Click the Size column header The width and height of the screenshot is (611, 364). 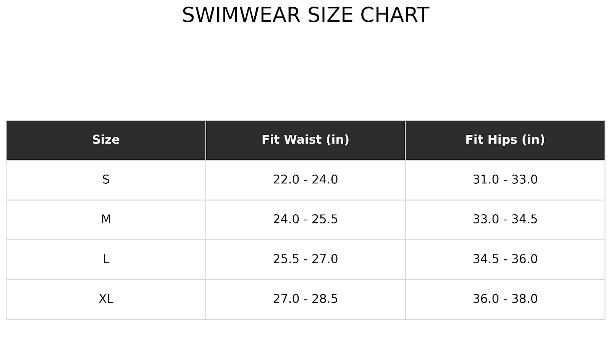(106, 140)
